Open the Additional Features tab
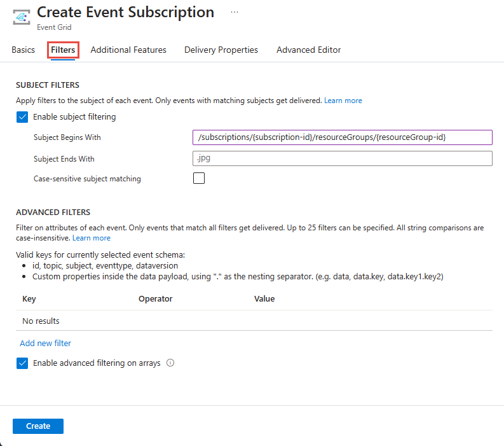This screenshot has width=504, height=446. (128, 50)
